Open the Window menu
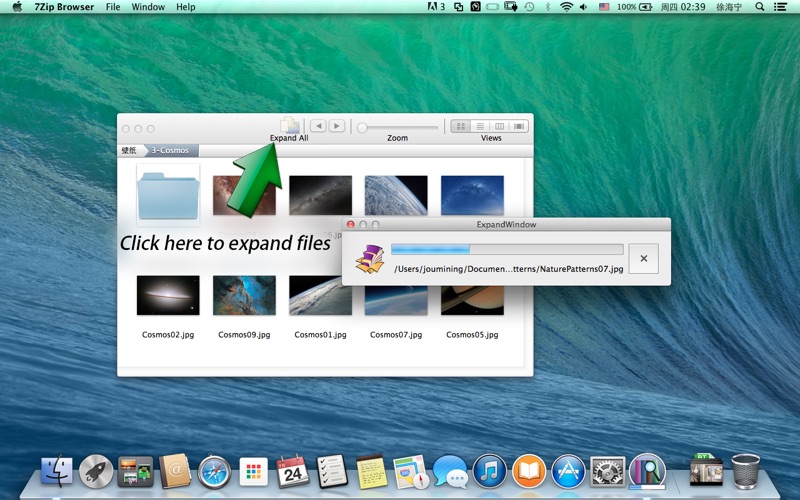 click(x=148, y=7)
